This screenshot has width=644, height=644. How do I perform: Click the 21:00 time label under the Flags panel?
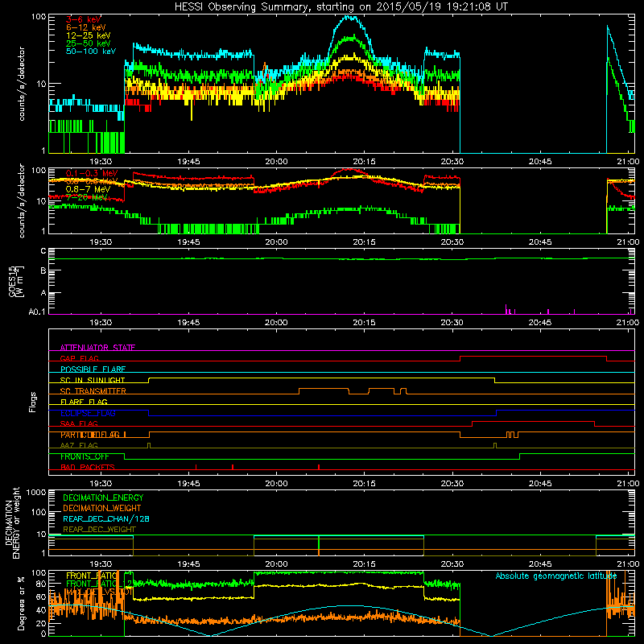pyautogui.click(x=628, y=484)
